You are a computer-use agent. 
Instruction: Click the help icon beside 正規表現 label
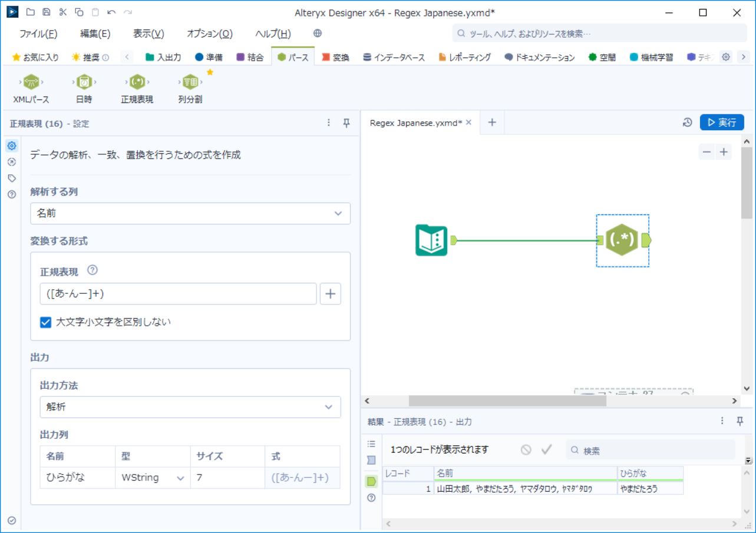[x=92, y=271]
